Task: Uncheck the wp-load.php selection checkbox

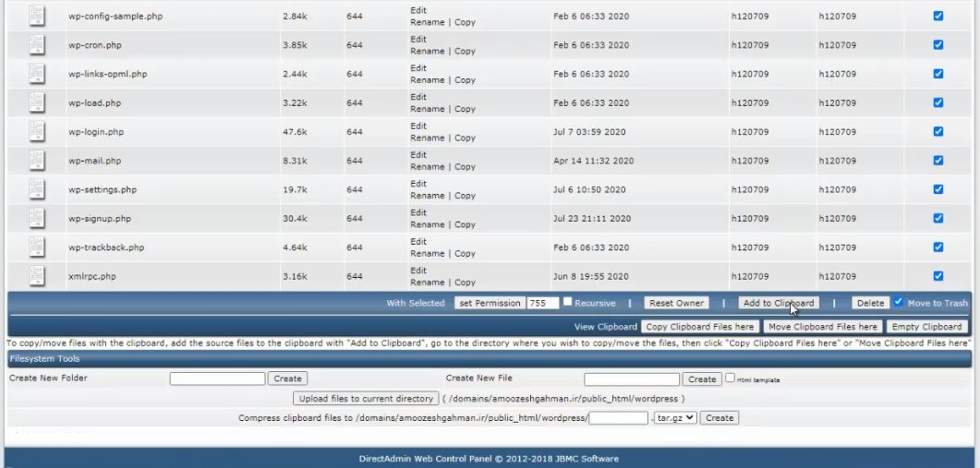Action: [x=938, y=102]
